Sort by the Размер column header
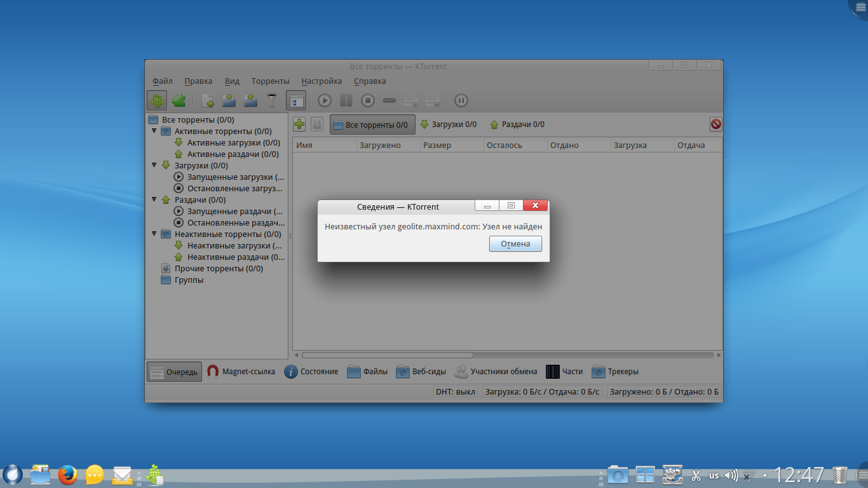The width and height of the screenshot is (868, 488). [452, 146]
